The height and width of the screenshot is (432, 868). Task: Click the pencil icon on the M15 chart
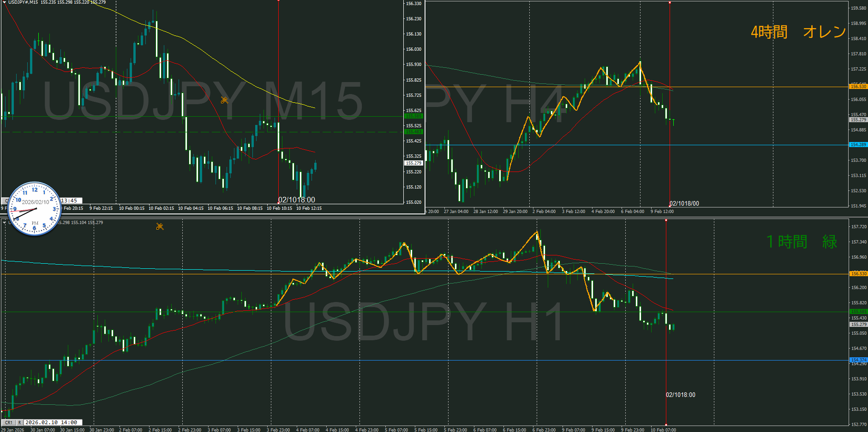coord(224,100)
